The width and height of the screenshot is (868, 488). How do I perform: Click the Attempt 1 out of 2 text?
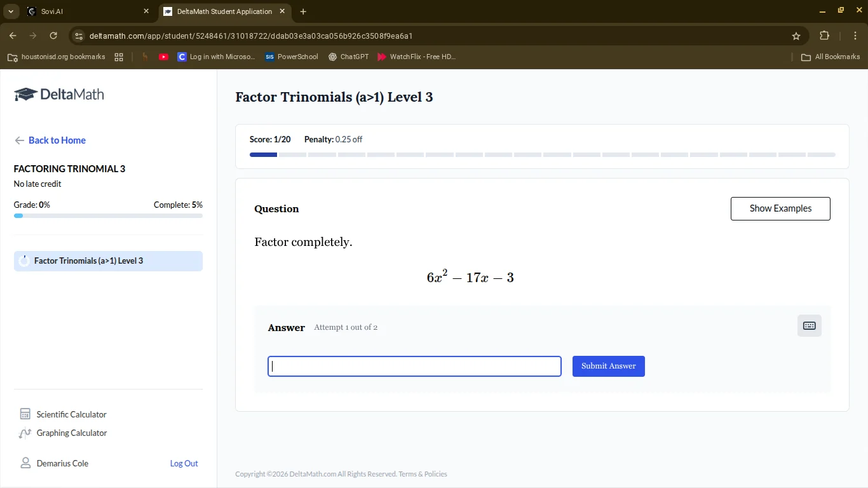point(346,327)
